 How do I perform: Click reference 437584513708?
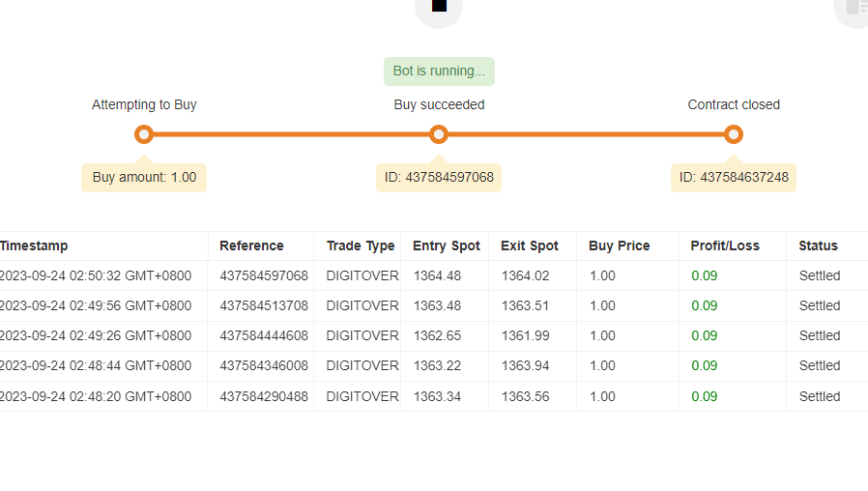[x=264, y=305]
